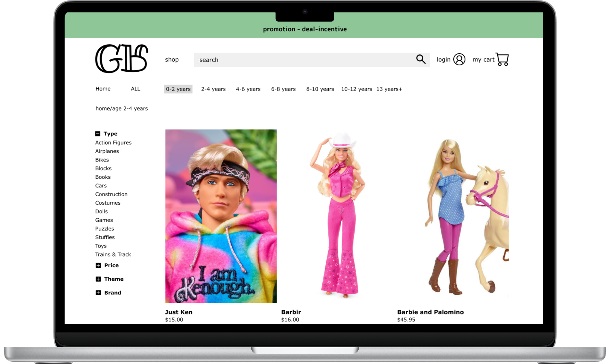610x364 pixels.
Task: Open the shopping cart icon
Action: click(x=502, y=59)
